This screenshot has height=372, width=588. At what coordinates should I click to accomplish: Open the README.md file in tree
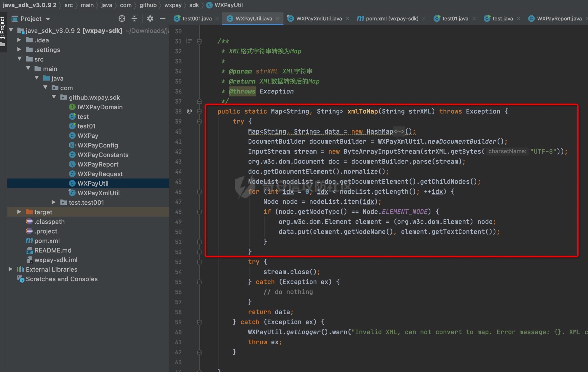[x=53, y=250]
